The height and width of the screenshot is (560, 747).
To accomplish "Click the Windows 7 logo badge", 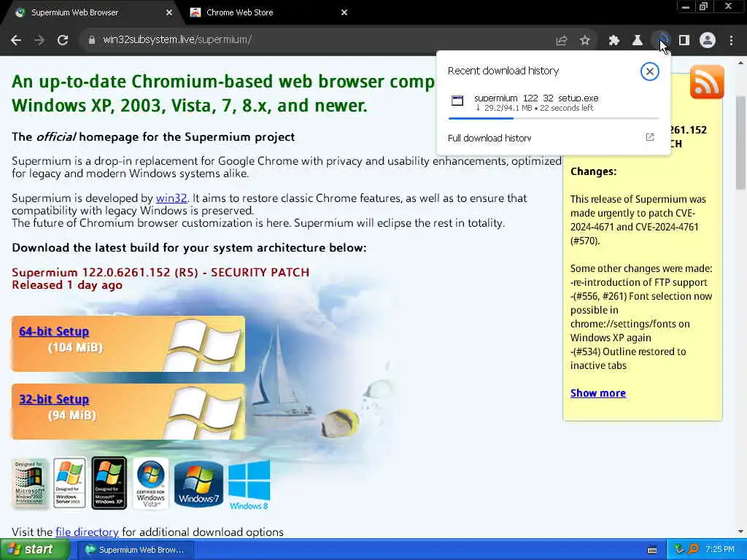I will [x=198, y=484].
